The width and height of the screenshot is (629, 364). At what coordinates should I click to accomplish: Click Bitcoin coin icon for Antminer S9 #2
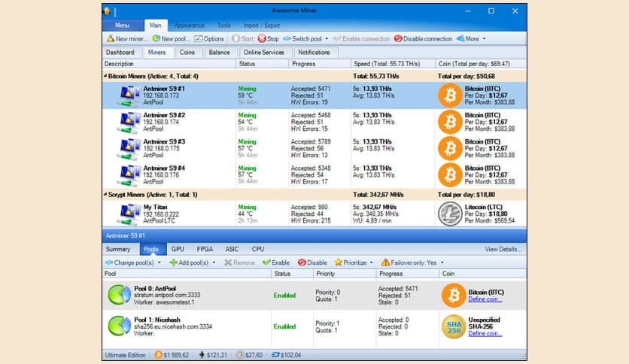(x=450, y=122)
